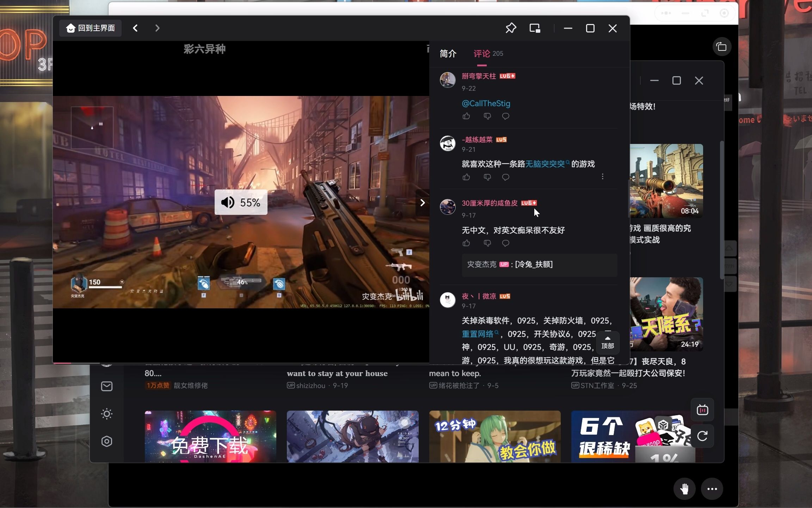Dislike the comment by -越练越菜
Image resolution: width=812 pixels, height=508 pixels.
point(487,177)
